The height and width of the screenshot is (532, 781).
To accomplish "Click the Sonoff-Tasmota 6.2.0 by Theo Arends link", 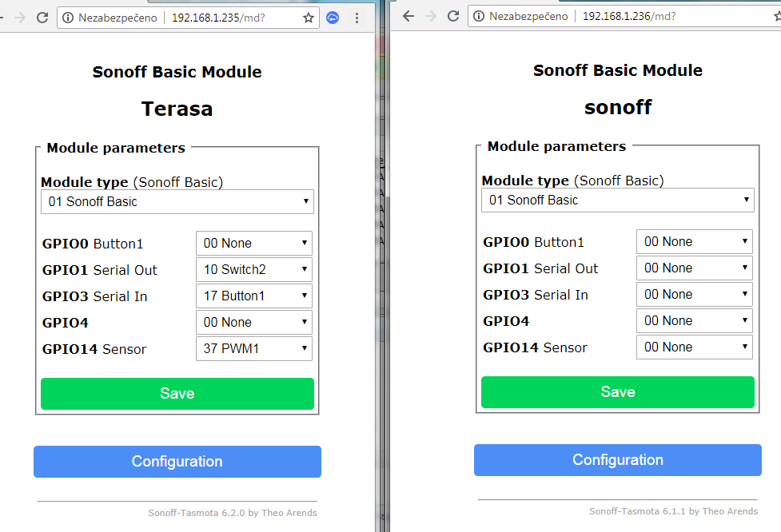I will coord(233,513).
